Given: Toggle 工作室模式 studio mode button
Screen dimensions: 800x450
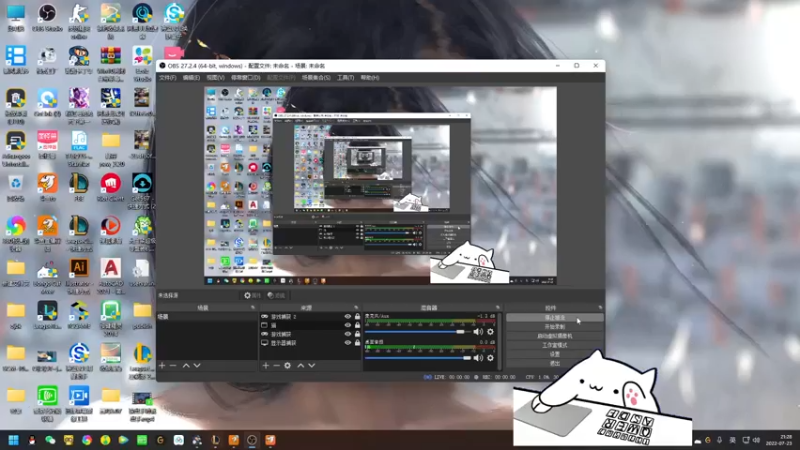Looking at the screenshot, I should pos(555,345).
